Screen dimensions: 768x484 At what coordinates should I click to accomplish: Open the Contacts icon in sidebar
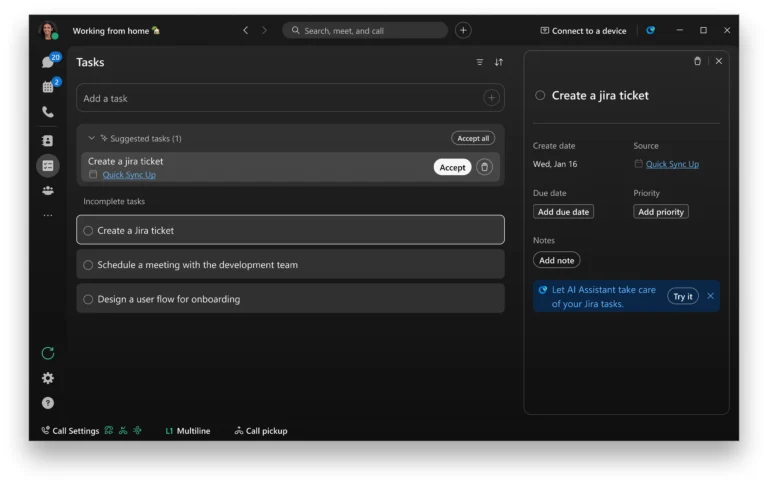pos(47,141)
